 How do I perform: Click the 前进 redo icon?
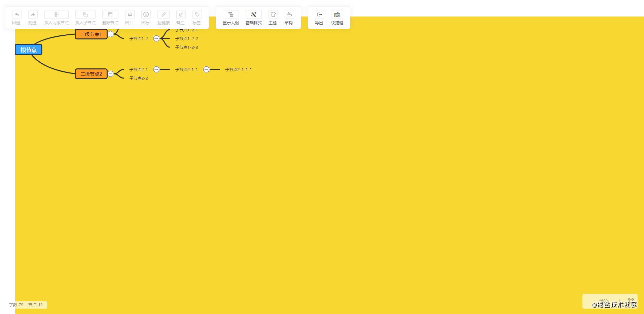[33, 14]
